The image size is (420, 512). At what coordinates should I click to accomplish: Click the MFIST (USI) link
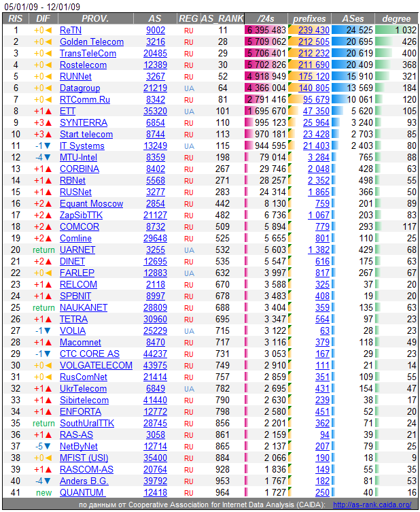click(84, 458)
